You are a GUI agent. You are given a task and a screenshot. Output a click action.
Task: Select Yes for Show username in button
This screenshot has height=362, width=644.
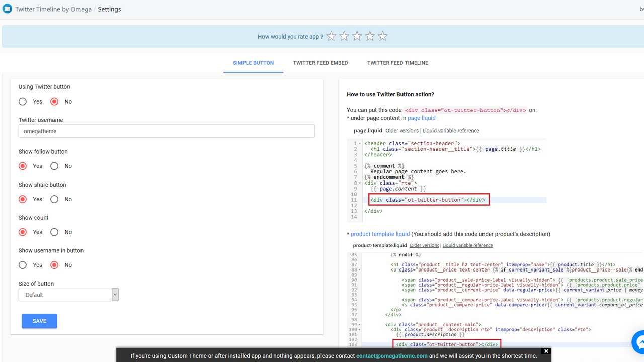[23, 265]
